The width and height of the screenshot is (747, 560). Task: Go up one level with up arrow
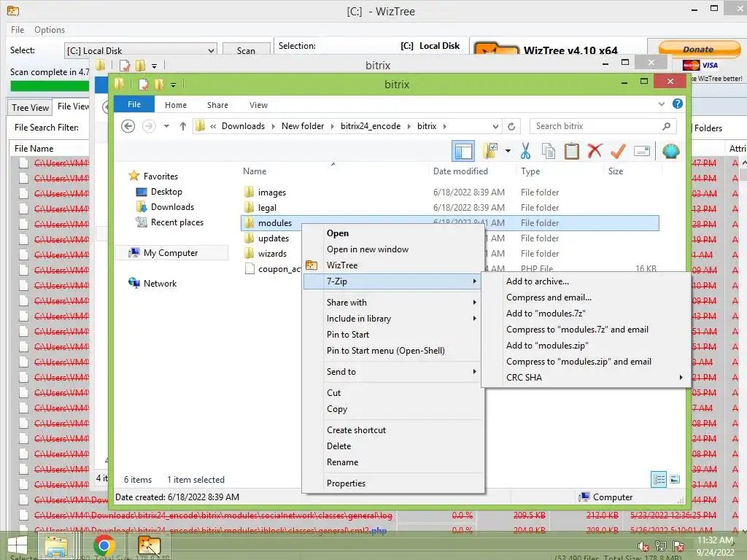tap(183, 126)
